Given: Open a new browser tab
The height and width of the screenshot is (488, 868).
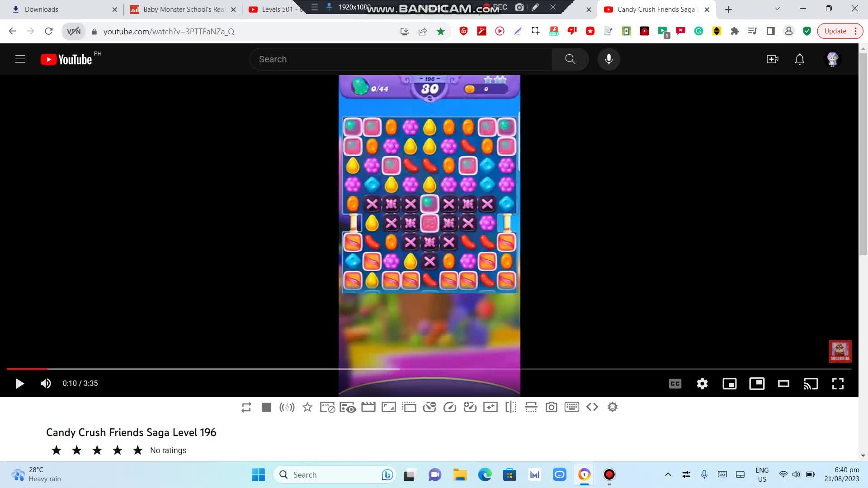Looking at the screenshot, I should 728,9.
